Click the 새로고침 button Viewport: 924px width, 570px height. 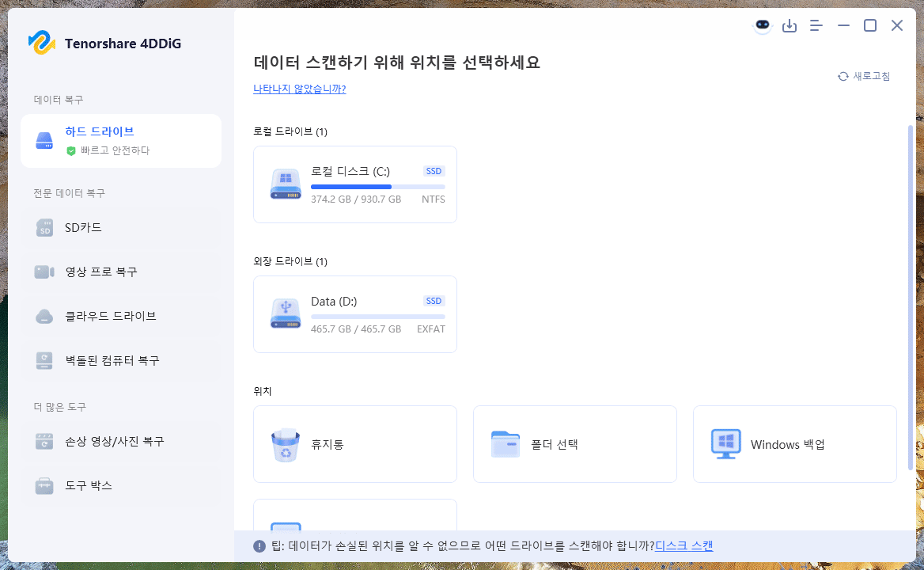tap(864, 77)
